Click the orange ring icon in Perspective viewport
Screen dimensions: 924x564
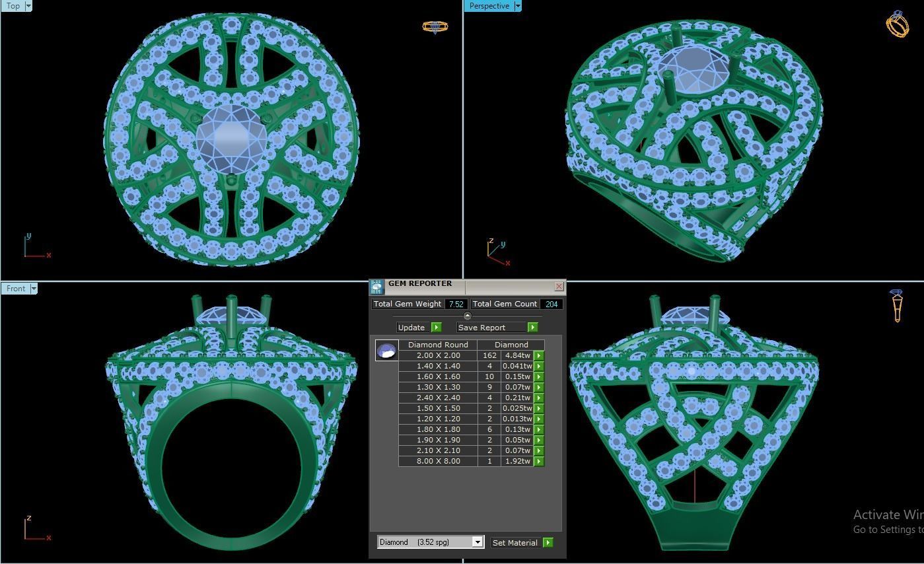(897, 24)
